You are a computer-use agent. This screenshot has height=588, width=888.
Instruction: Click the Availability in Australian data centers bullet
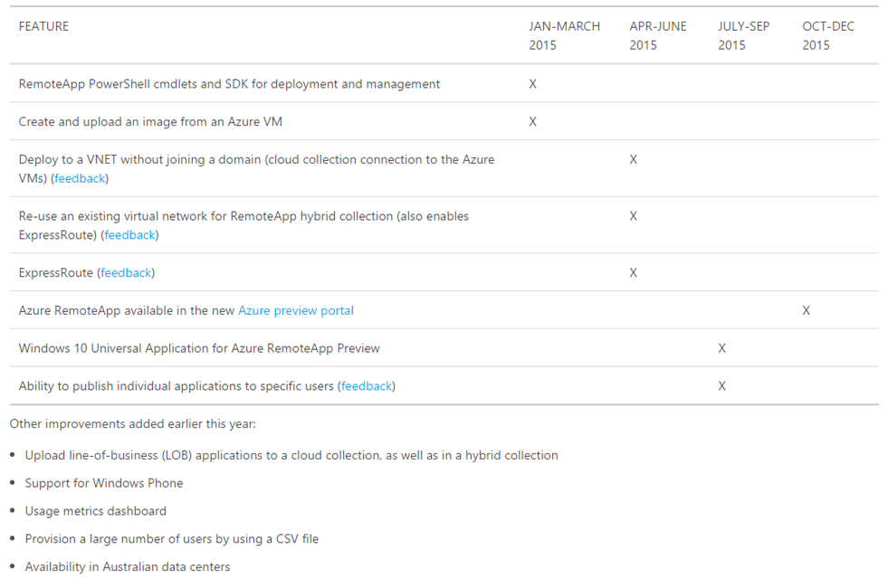(128, 567)
